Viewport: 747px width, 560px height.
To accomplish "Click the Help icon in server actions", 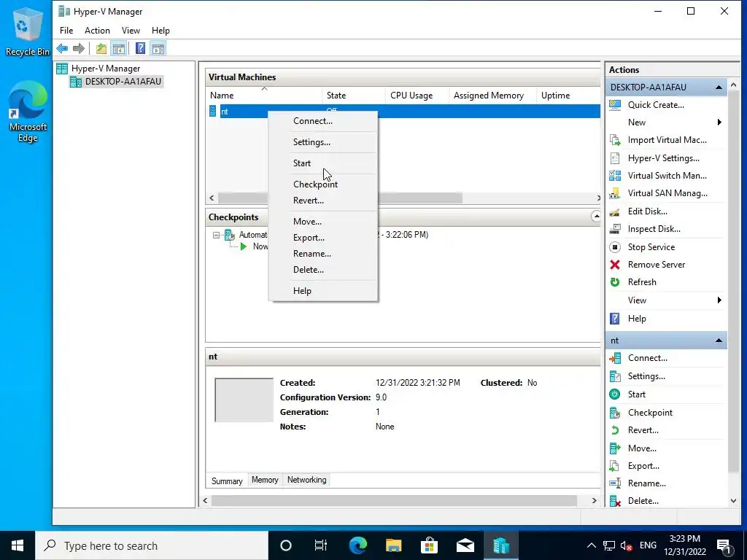I will [x=615, y=319].
